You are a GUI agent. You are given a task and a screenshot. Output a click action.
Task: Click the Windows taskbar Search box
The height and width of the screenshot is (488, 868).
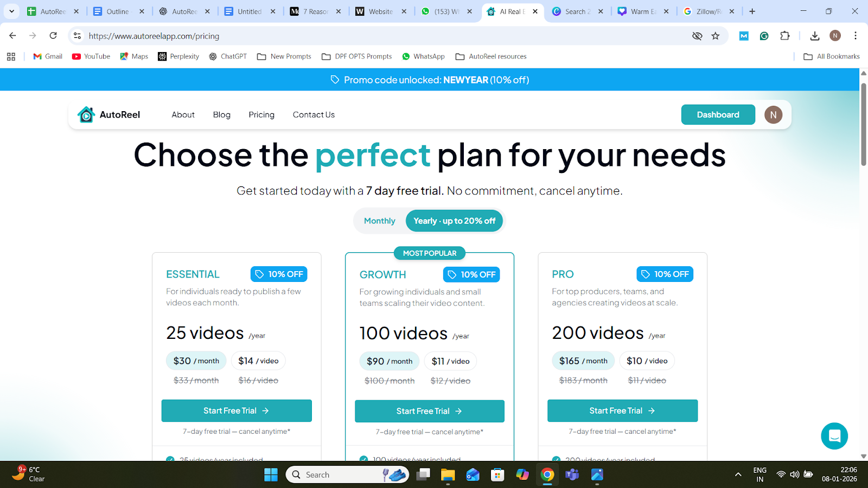click(x=347, y=475)
